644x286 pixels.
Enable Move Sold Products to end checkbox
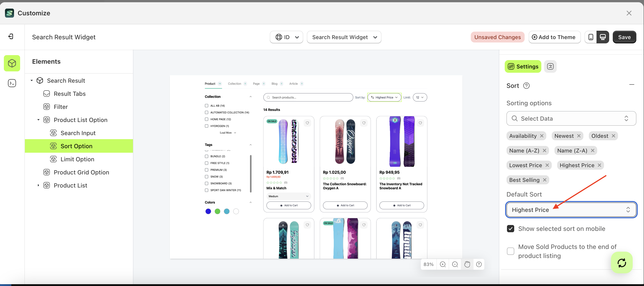(x=510, y=251)
